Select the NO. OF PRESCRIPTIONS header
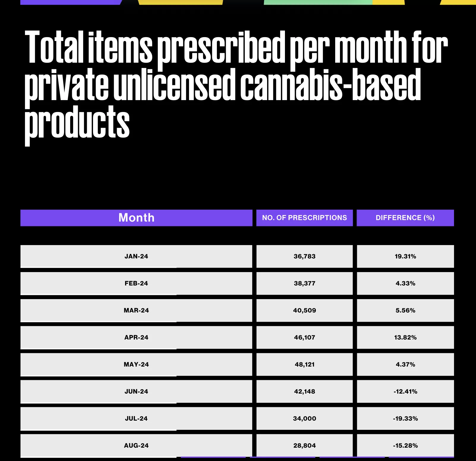Viewport: 476px width, 461px height. tap(305, 218)
